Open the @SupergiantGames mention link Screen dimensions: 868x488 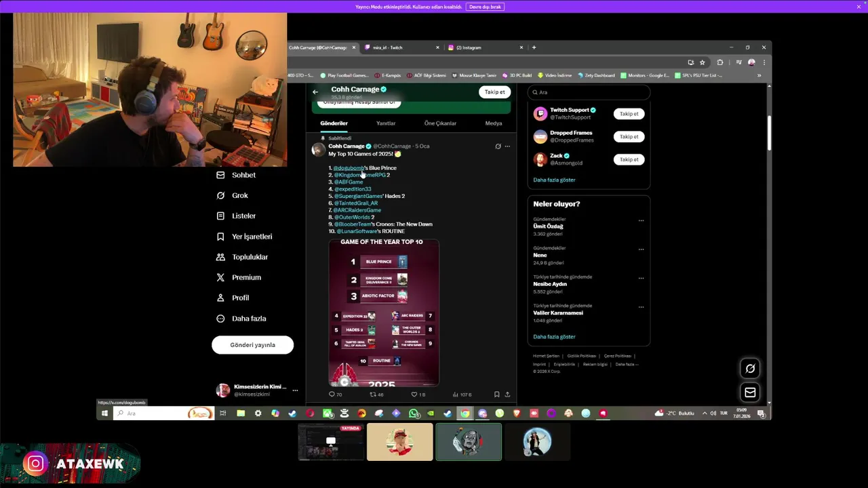point(358,196)
